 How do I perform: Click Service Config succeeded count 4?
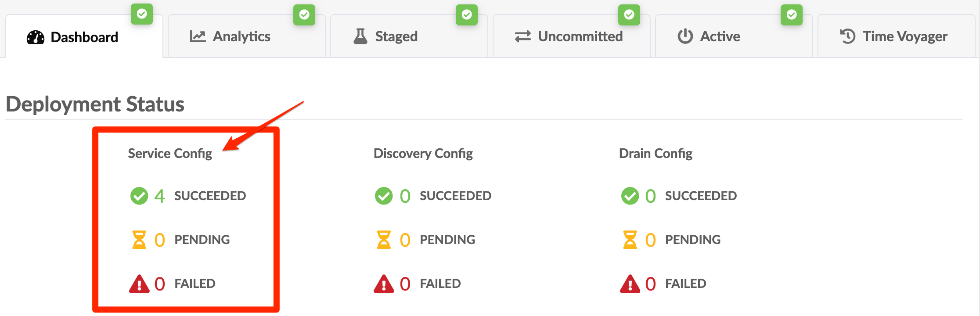(159, 196)
